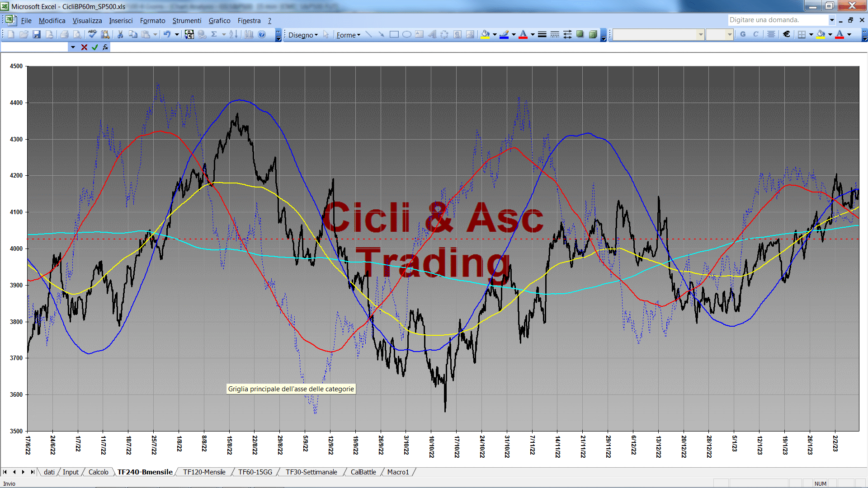Select the Rectangle drawing tool
Image resolution: width=868 pixels, height=488 pixels.
point(394,34)
